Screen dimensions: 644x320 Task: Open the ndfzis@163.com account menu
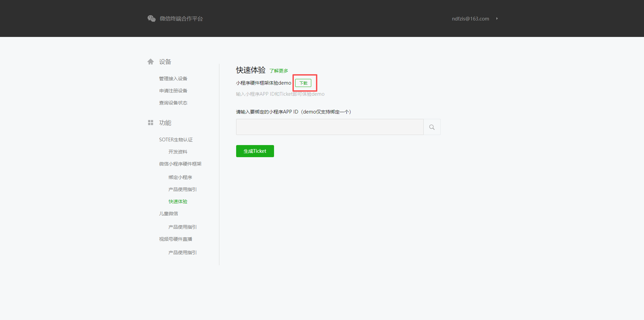(470, 18)
